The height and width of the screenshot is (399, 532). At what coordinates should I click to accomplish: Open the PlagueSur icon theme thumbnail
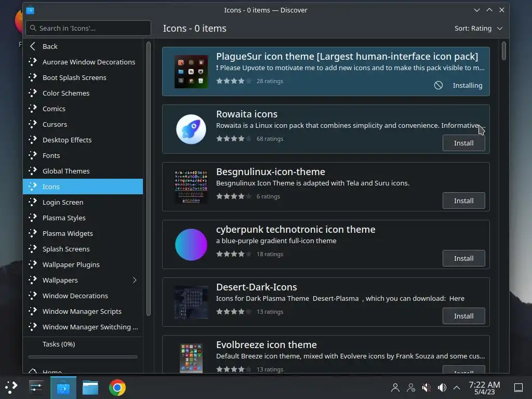tap(191, 72)
